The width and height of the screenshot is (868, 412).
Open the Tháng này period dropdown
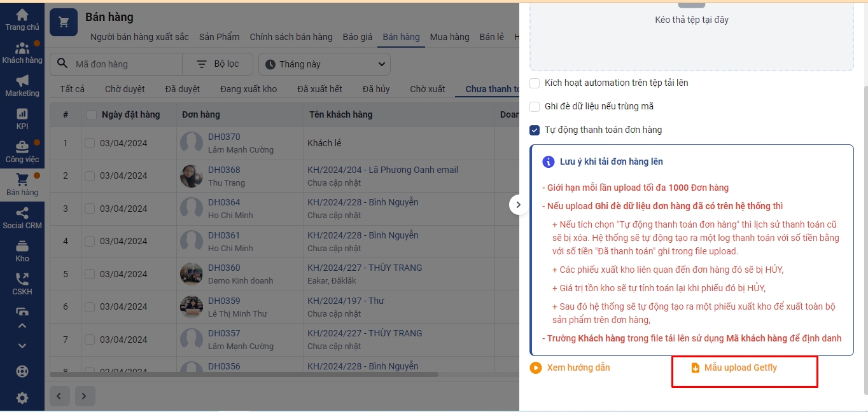(x=325, y=64)
